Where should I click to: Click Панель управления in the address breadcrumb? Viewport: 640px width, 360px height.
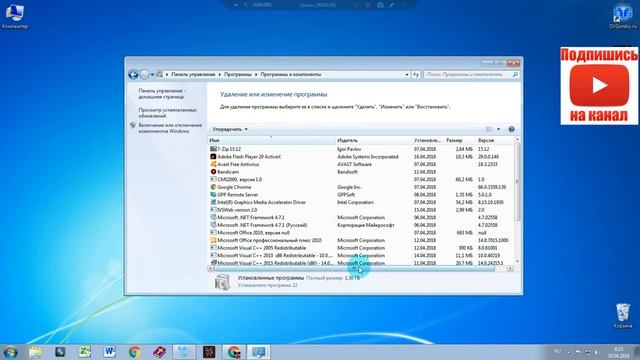(x=193, y=75)
